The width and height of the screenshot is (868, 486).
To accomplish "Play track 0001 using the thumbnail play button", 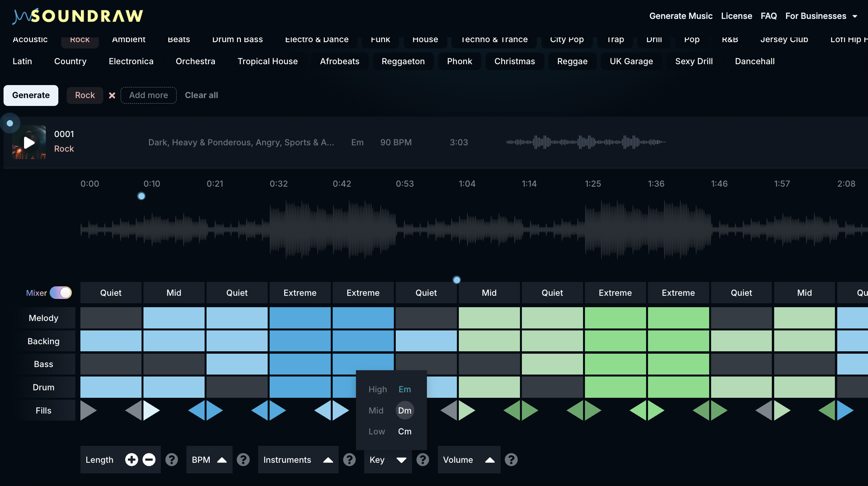I will (29, 143).
